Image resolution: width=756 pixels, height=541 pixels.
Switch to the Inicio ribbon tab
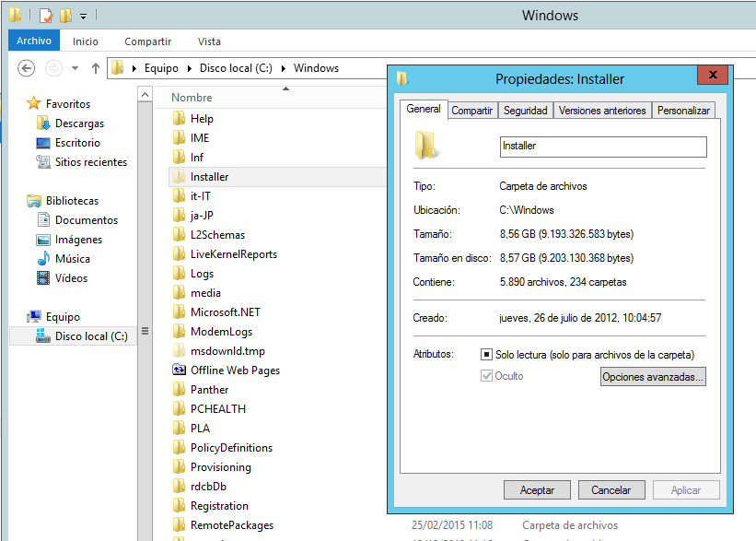(86, 41)
